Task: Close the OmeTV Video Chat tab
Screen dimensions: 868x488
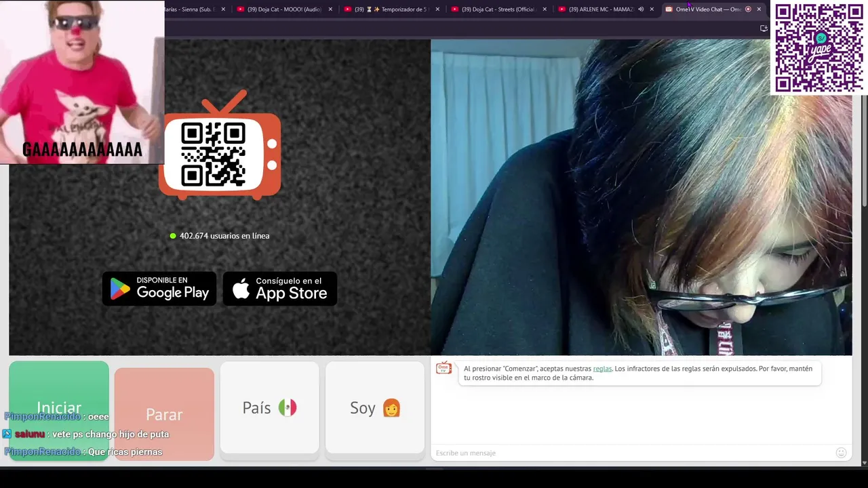Action: [759, 9]
